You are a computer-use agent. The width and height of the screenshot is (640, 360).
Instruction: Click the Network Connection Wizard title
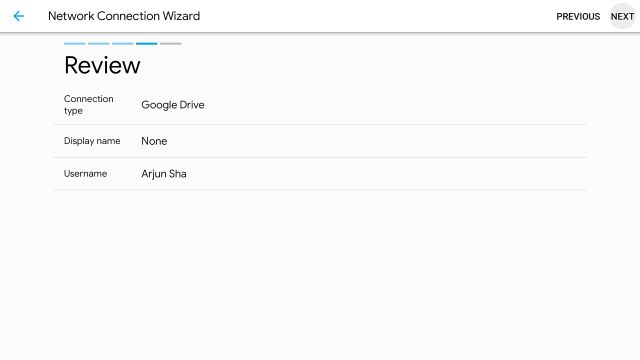(124, 16)
